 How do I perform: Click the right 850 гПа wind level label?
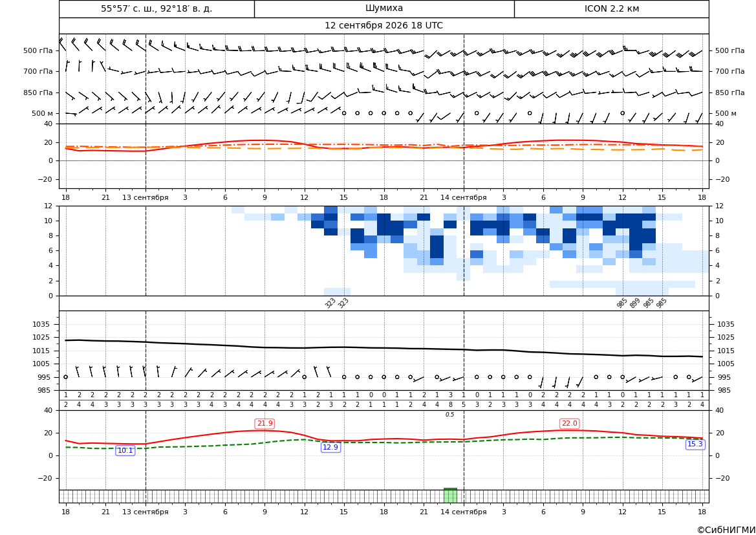[x=730, y=93]
